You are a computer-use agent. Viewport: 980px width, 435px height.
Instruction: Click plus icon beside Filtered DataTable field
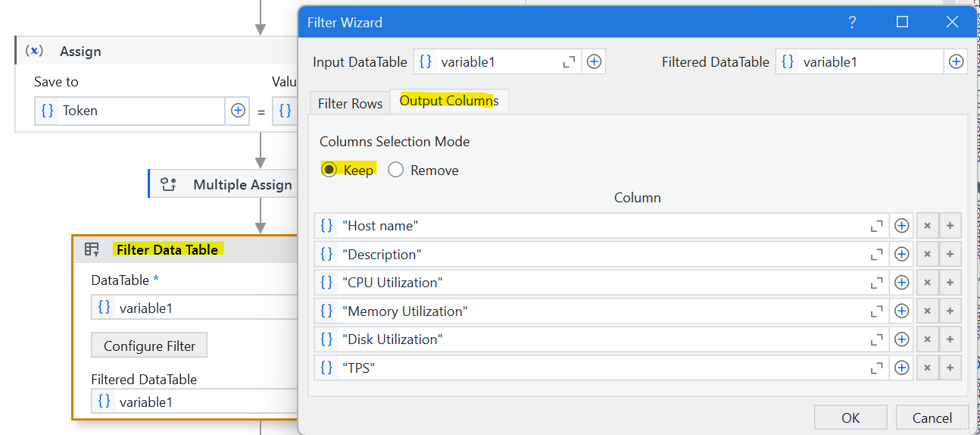pos(956,62)
